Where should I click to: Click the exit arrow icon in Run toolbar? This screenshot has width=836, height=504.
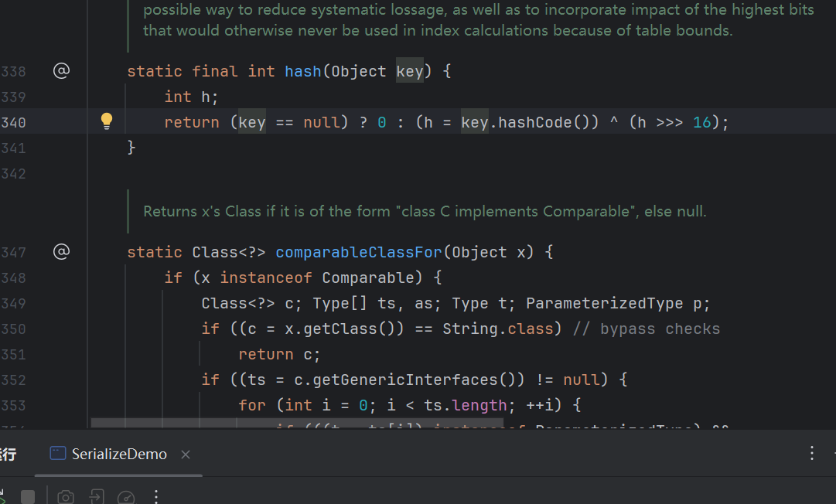pyautogui.click(x=96, y=497)
